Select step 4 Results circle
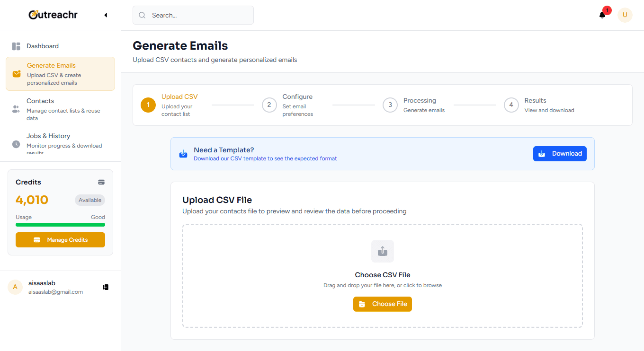The width and height of the screenshot is (644, 351). click(511, 105)
